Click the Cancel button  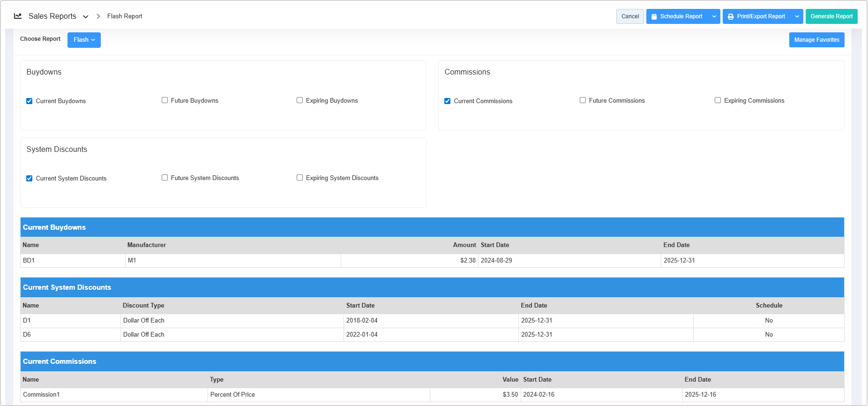630,16
